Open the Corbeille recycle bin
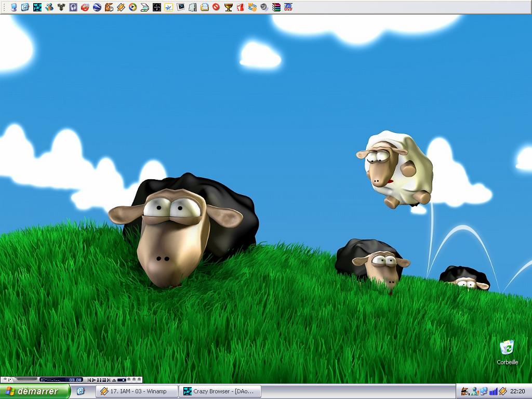Viewport: 532px width, 399px height. coord(507,353)
